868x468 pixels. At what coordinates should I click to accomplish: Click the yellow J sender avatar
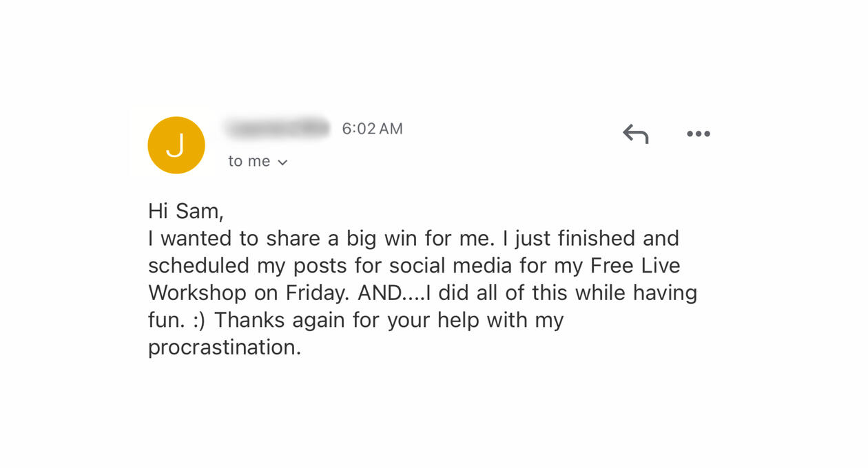coord(176,145)
